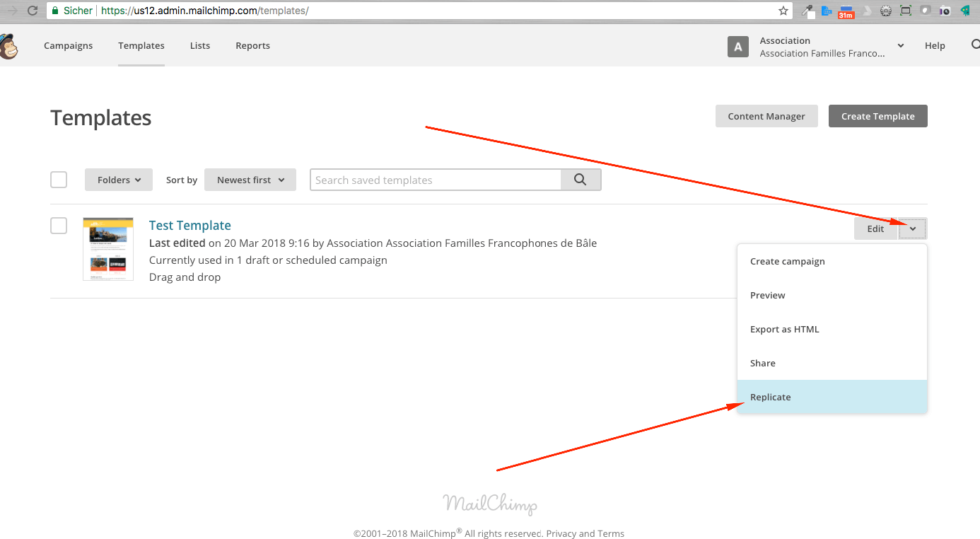Open the blue document ruler extension
This screenshot has width=980, height=539.
point(825,11)
